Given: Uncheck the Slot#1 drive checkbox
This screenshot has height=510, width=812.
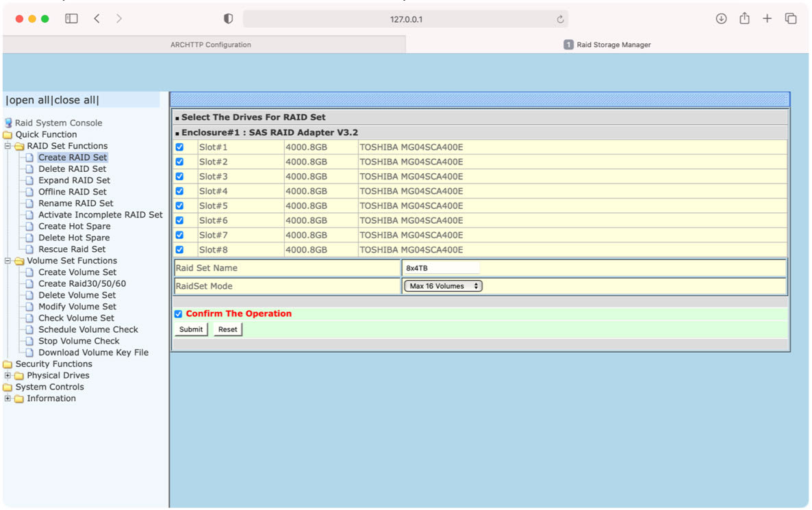Looking at the screenshot, I should (x=179, y=146).
